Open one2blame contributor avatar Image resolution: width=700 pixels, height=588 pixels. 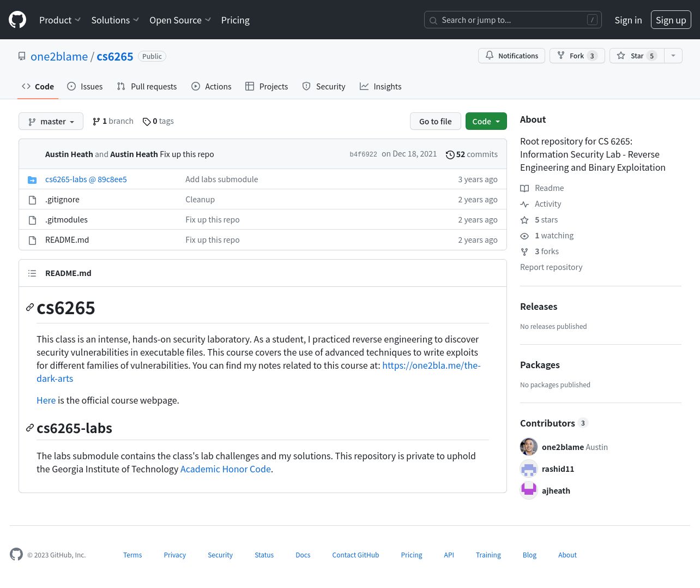click(x=529, y=447)
